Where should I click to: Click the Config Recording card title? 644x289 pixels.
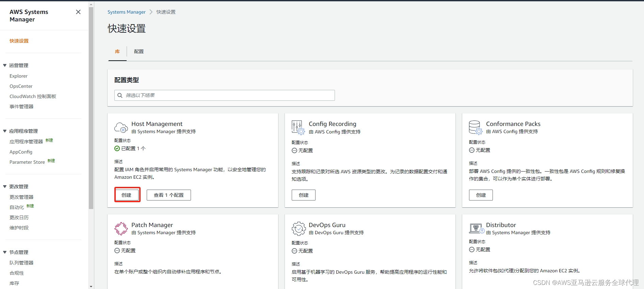[x=333, y=124]
